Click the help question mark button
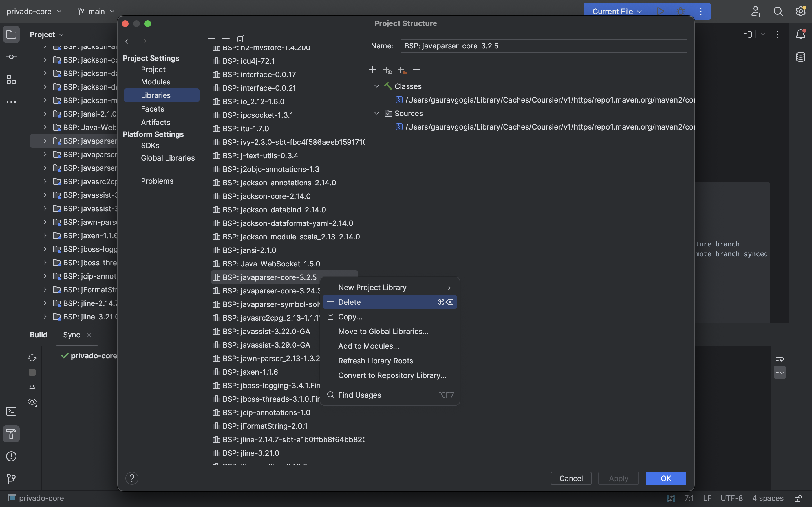 point(132,478)
